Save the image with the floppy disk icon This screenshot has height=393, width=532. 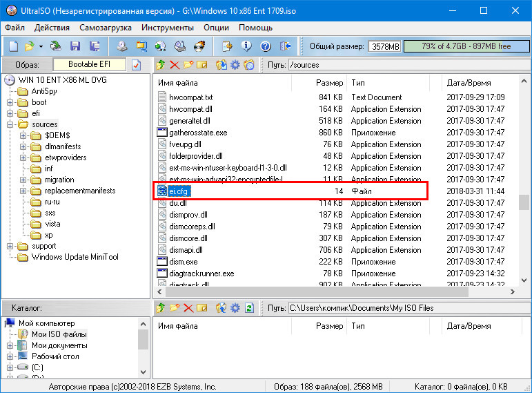pyautogui.click(x=75, y=46)
